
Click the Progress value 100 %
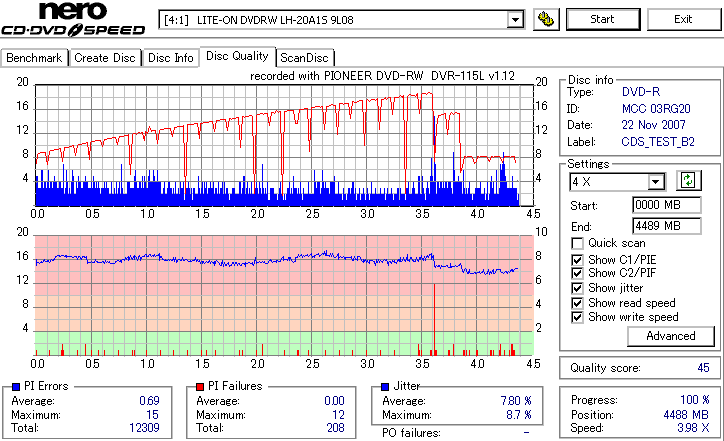coord(694,400)
